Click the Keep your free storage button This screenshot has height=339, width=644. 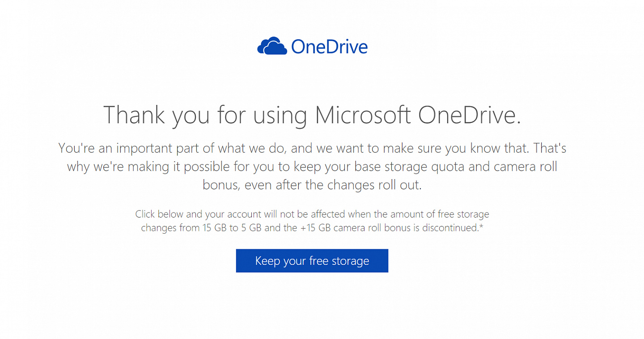(312, 261)
